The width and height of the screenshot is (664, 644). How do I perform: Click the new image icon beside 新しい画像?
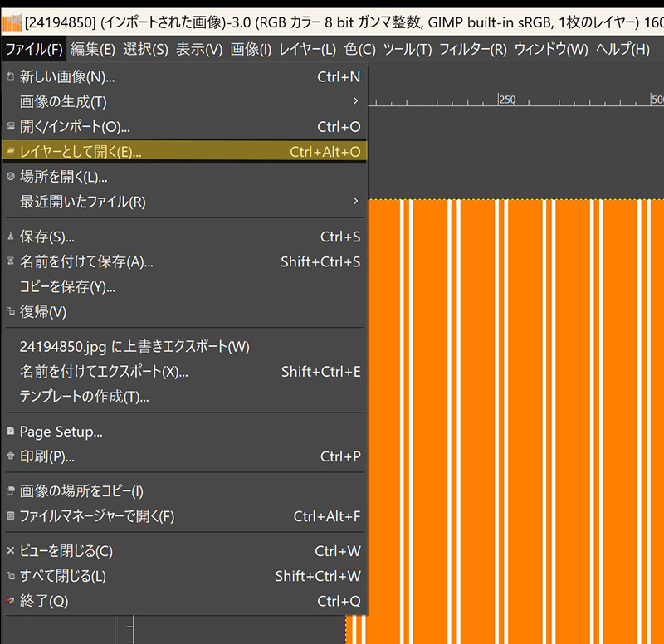tap(10, 76)
